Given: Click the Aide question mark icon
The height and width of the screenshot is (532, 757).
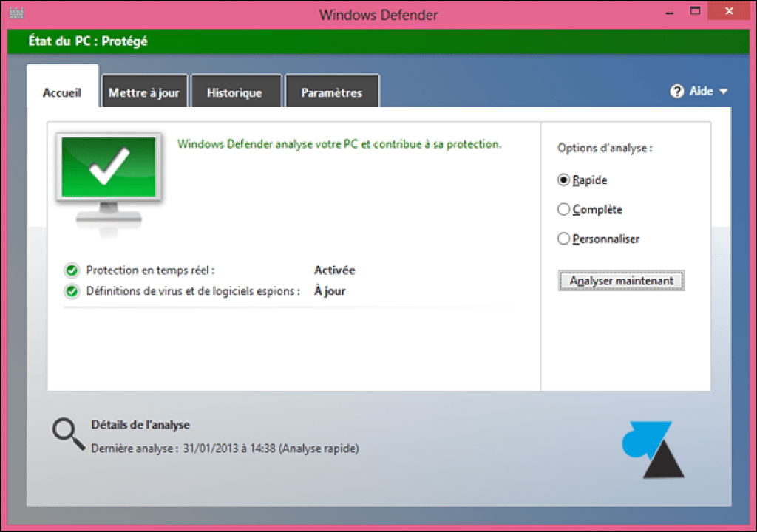Looking at the screenshot, I should 677,91.
